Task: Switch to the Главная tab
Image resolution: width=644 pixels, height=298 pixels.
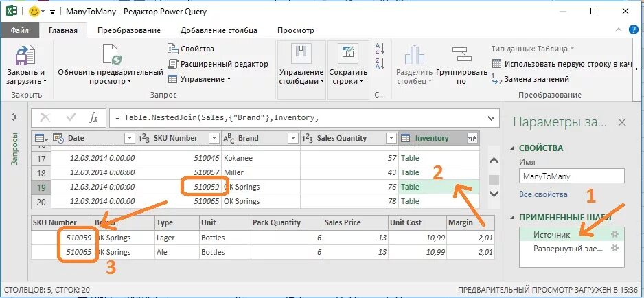Action: pyautogui.click(x=63, y=30)
